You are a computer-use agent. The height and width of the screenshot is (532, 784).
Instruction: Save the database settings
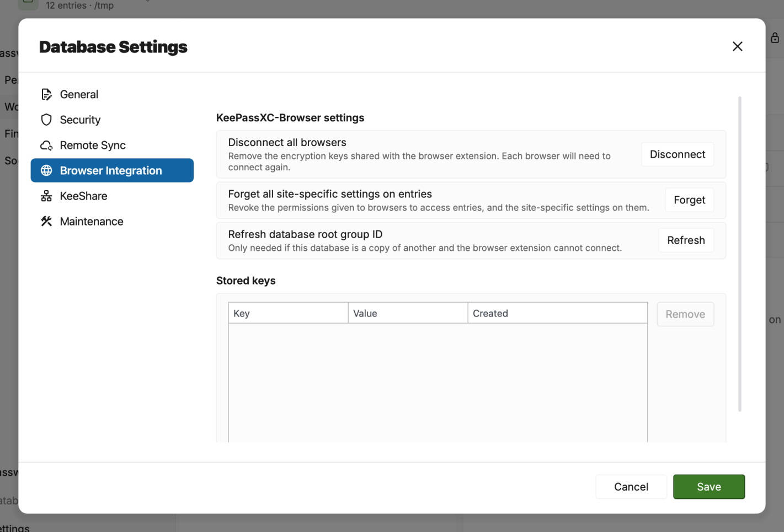point(709,487)
